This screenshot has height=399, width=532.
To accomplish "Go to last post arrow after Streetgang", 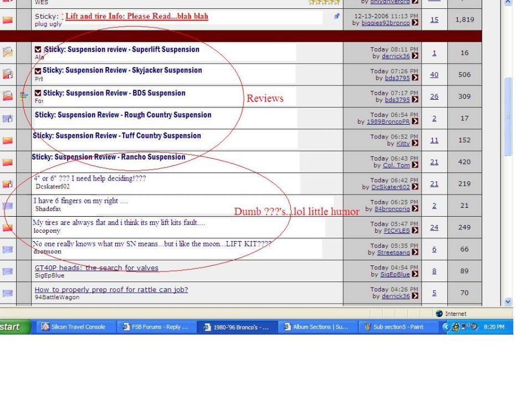I will point(415,252).
